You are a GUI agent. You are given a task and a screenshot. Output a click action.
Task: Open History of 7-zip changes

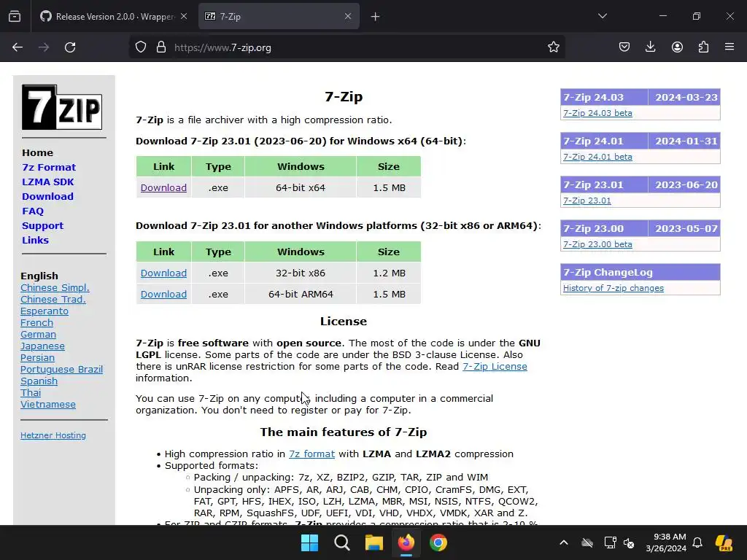tap(613, 288)
